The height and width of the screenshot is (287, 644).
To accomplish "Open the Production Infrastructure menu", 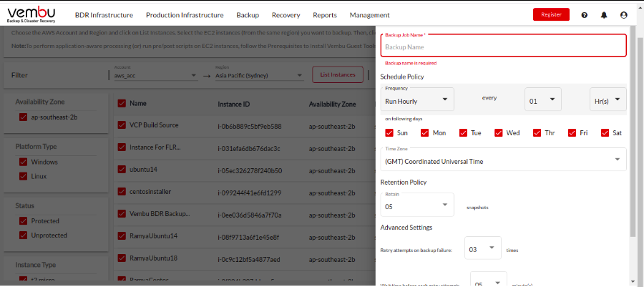I will 185,15.
